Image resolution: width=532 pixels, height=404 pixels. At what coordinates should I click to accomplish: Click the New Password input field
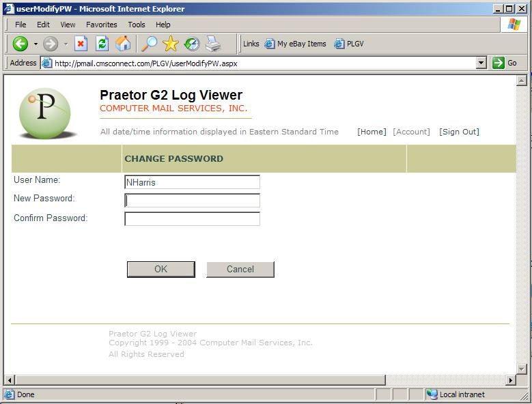pos(192,201)
